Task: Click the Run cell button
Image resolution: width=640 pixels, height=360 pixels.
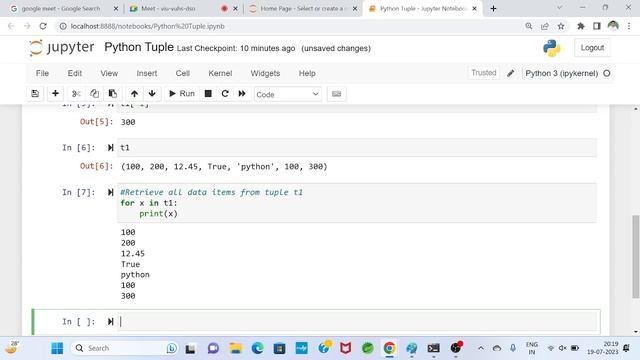Action: click(x=182, y=94)
